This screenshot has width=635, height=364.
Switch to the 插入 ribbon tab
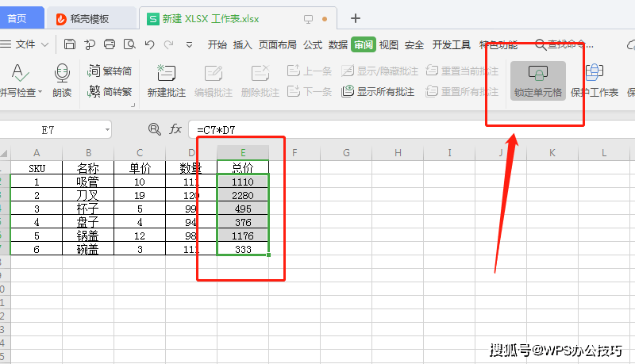coord(243,45)
